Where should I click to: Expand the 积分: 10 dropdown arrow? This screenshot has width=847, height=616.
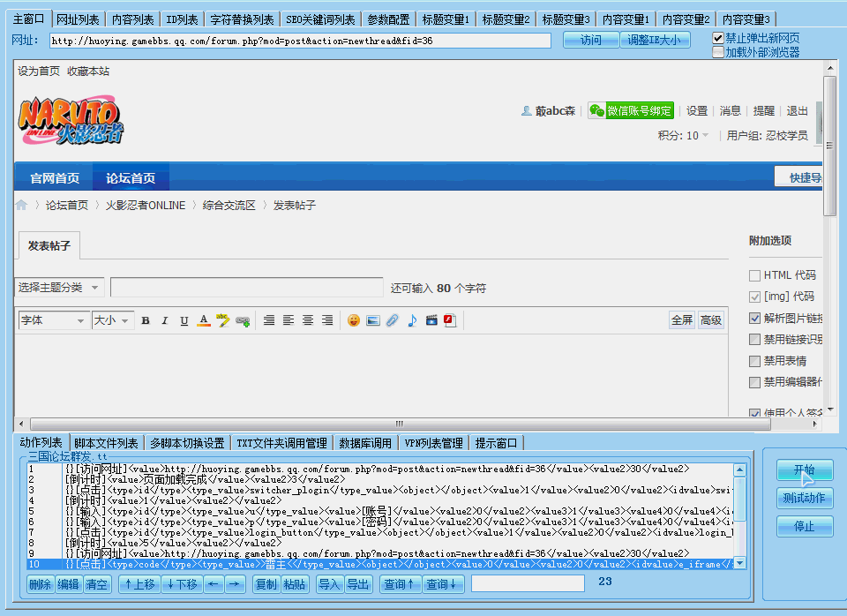(x=705, y=135)
